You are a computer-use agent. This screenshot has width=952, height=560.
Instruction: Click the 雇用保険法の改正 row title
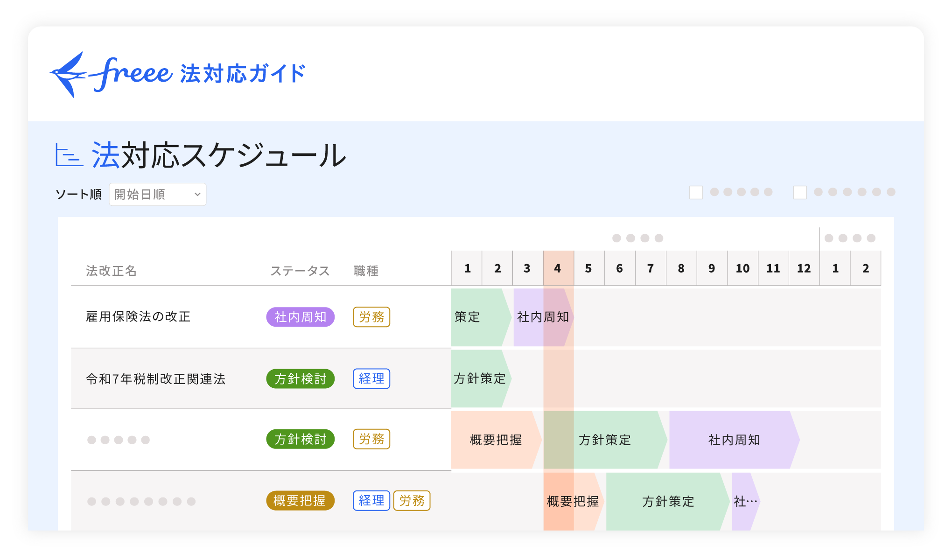138,317
